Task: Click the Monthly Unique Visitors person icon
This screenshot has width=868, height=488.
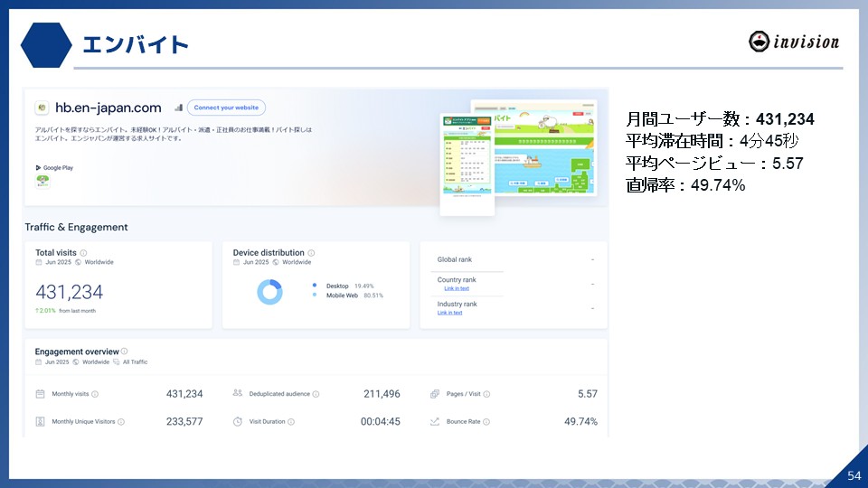Action: coord(40,422)
